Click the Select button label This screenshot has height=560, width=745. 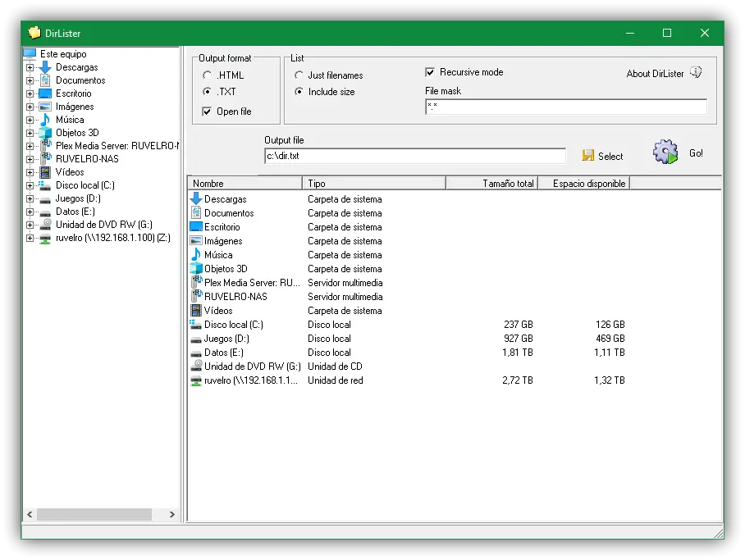tap(610, 157)
